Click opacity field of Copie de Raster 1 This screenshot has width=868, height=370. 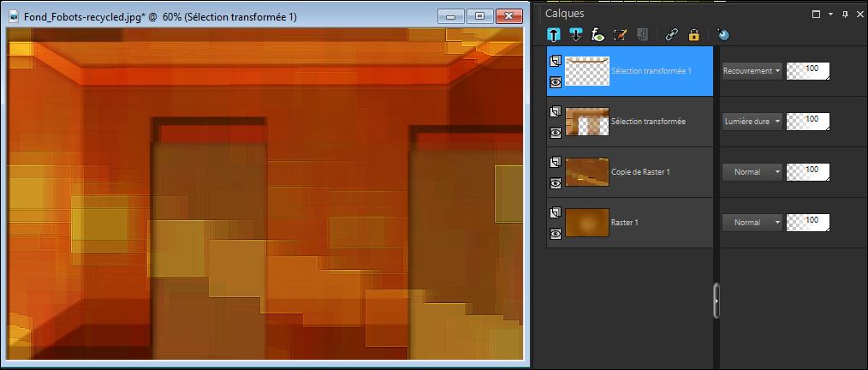(808, 171)
